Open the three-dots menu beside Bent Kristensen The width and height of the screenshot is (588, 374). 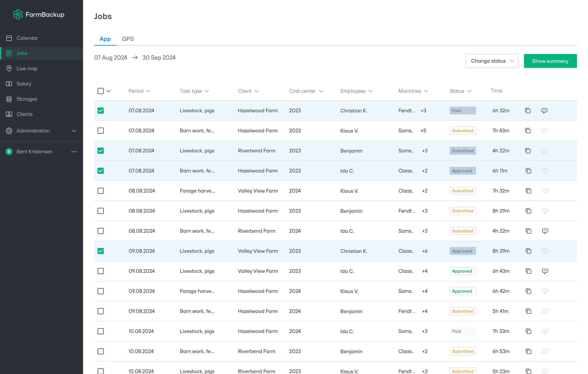point(74,152)
